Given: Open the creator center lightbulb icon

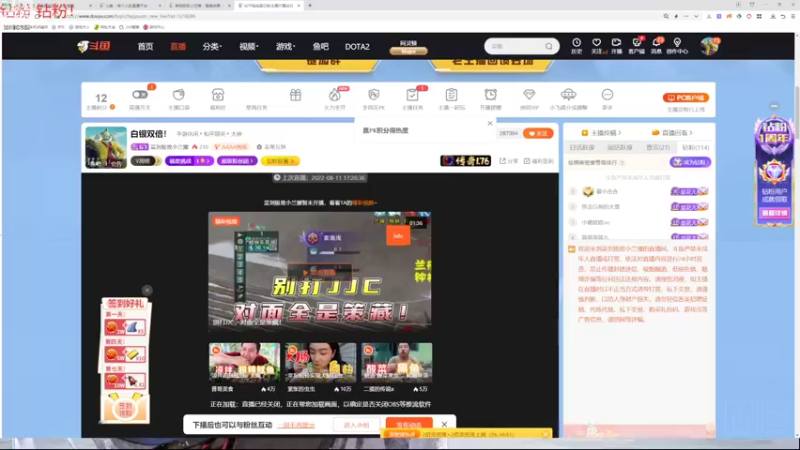Looking at the screenshot, I should [x=677, y=43].
